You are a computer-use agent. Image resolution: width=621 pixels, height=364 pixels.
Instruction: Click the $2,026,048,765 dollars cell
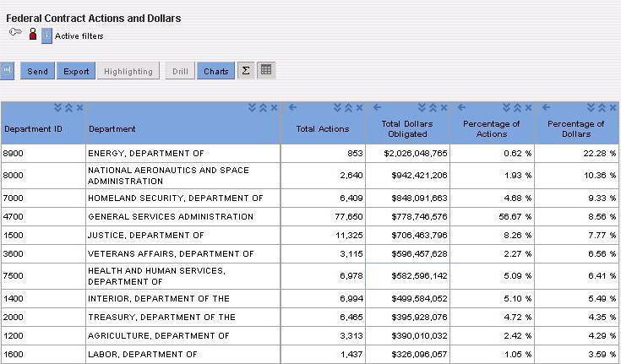[407, 153]
